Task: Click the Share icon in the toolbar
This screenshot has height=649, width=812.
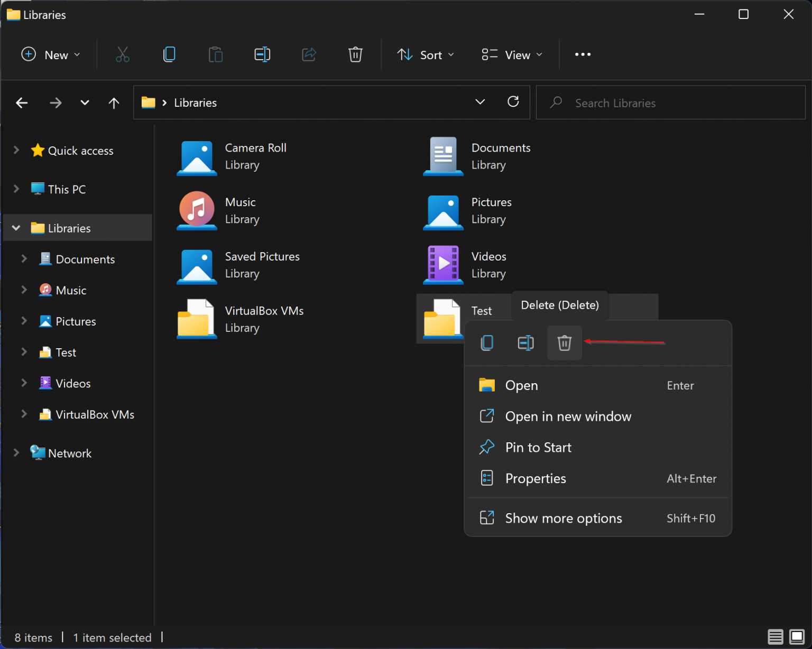Action: tap(309, 54)
